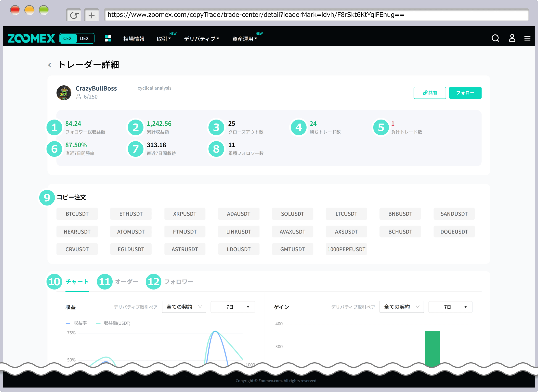Click the 共有 share button

click(x=430, y=93)
